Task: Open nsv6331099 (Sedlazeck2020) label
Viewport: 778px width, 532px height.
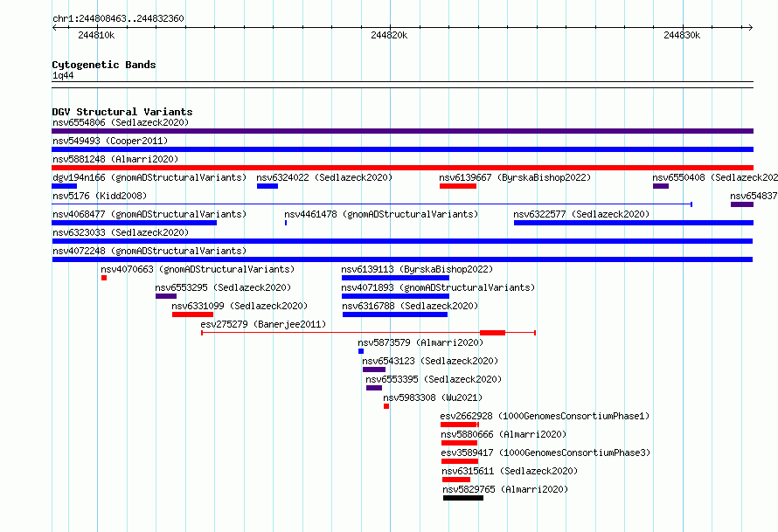Action: pos(240,306)
